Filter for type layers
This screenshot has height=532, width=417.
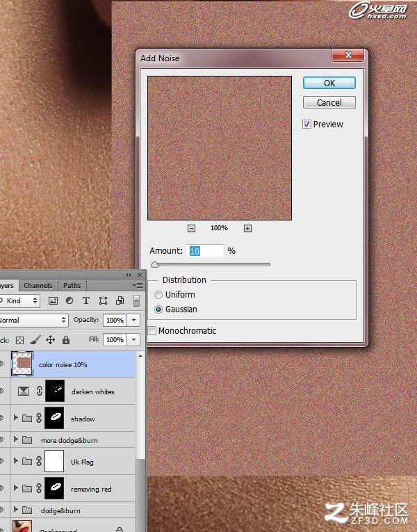tap(86, 300)
